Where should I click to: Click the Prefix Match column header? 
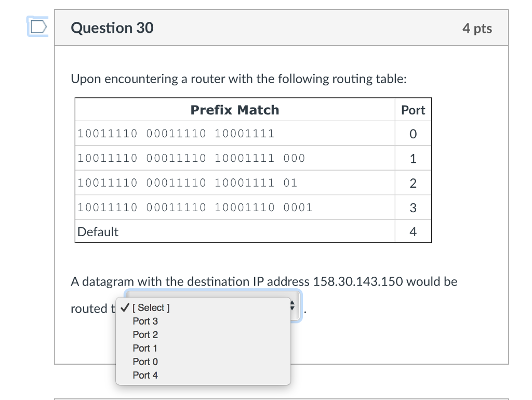[235, 110]
